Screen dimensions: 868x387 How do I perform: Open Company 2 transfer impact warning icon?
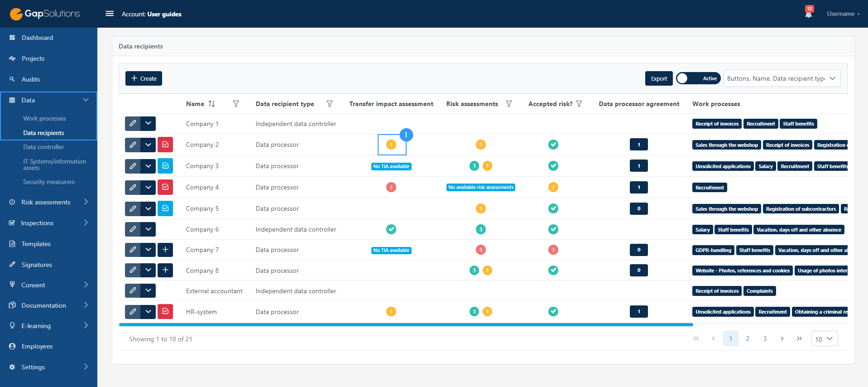point(391,145)
